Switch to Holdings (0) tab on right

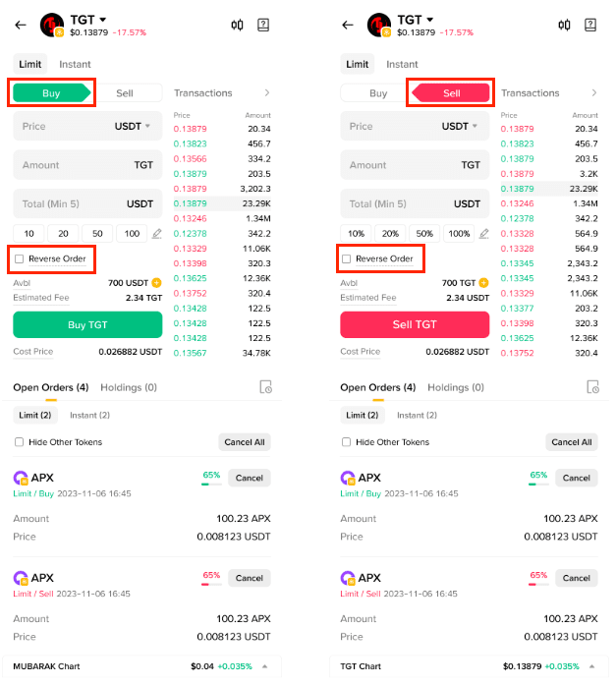[x=456, y=387]
